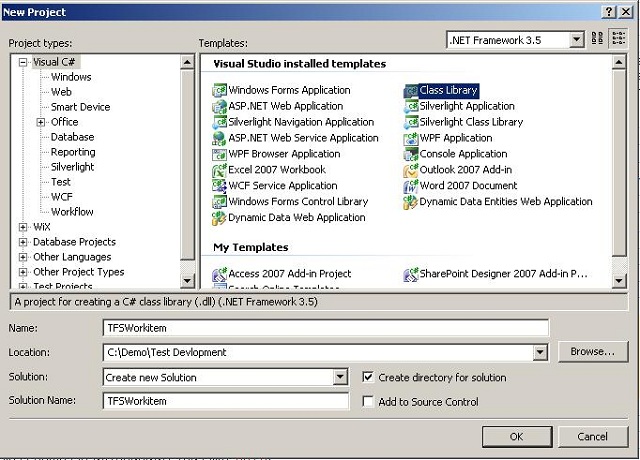640x460 pixels.
Task: Open the dialog help question-mark button
Action: point(609,12)
